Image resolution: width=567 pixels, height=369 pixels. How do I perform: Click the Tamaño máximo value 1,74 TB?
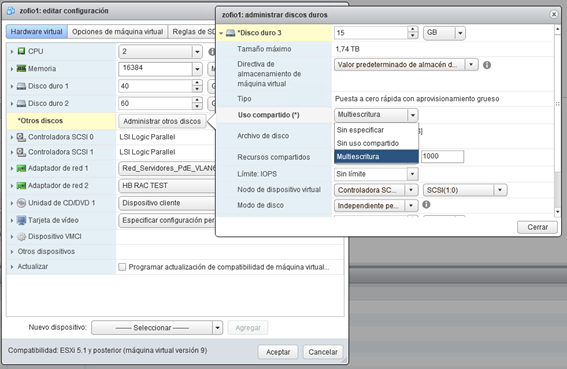(347, 49)
